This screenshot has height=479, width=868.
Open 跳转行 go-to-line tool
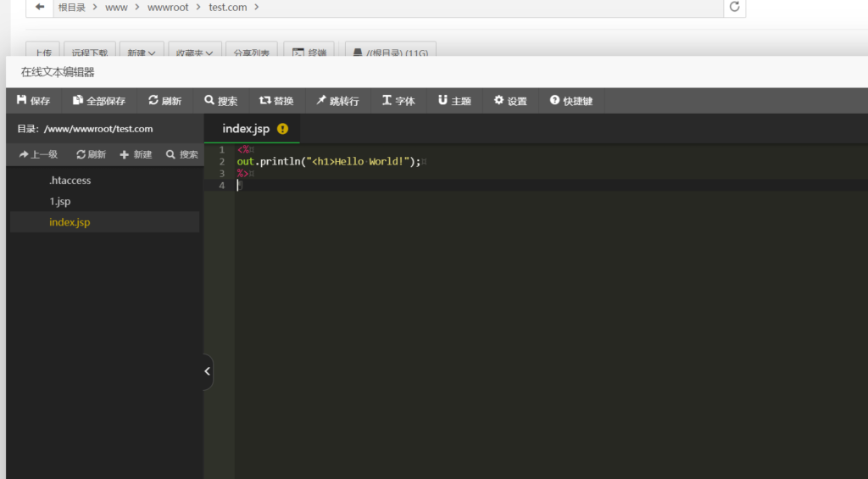pos(337,101)
